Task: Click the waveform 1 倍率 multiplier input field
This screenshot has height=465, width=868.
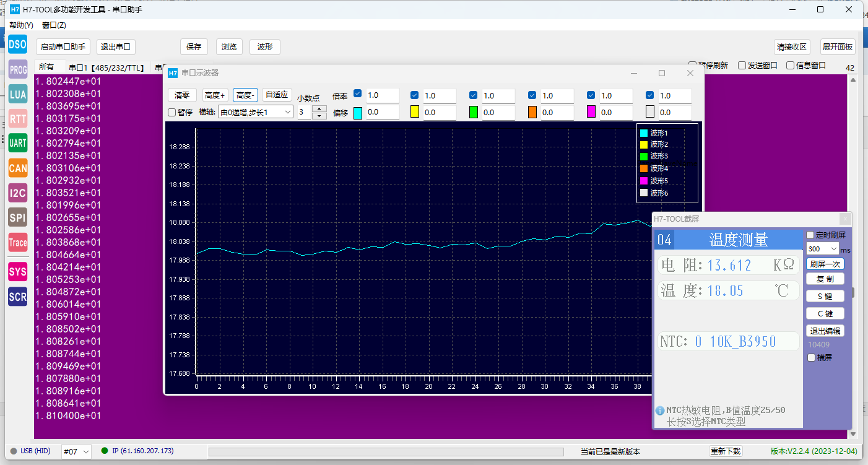Action: coord(382,95)
